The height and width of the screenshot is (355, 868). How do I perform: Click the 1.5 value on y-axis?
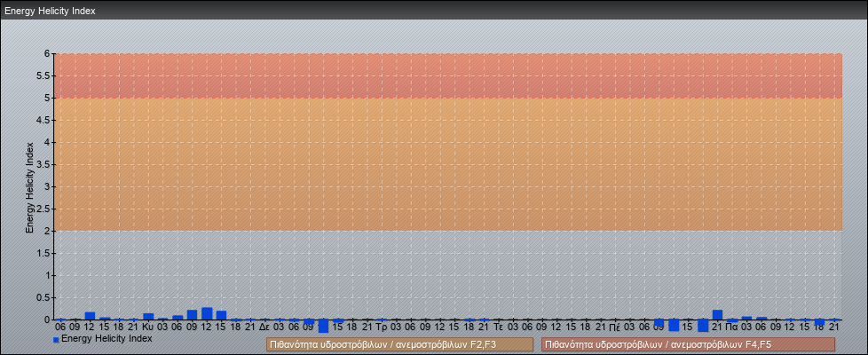(43, 253)
